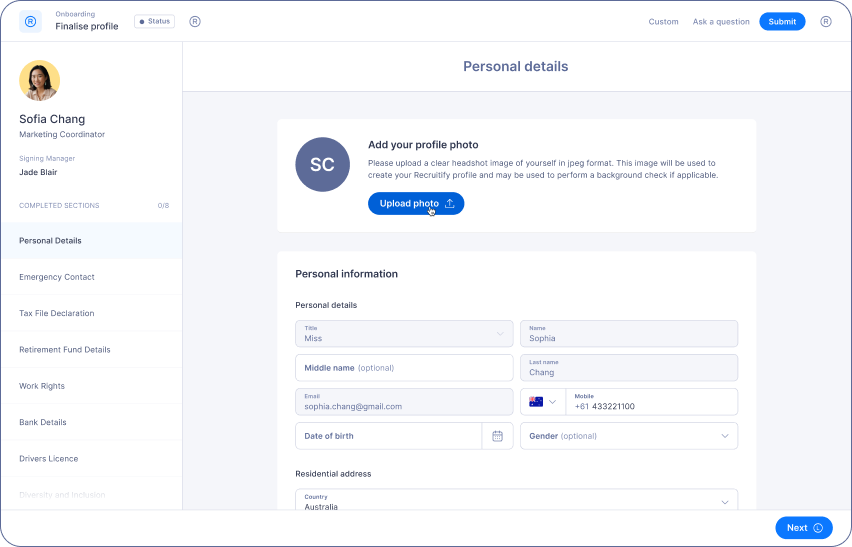Image resolution: width=852 pixels, height=547 pixels.
Task: Click the Submit button
Action: [782, 22]
